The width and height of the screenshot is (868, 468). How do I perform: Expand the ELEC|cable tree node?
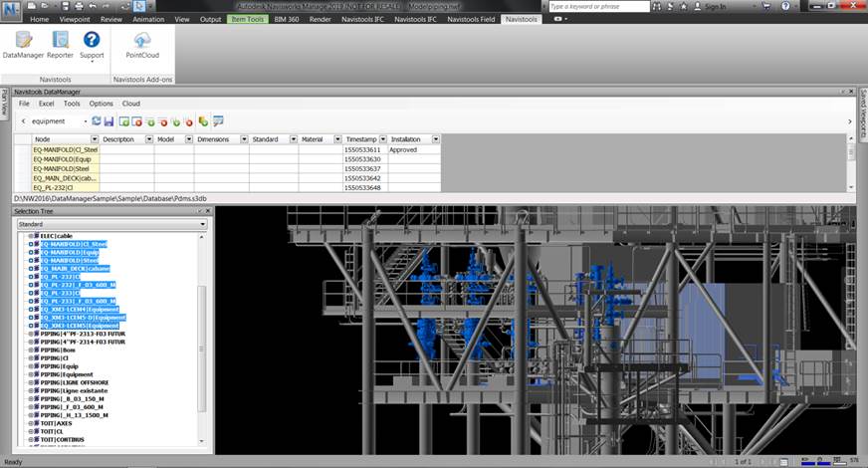31,236
